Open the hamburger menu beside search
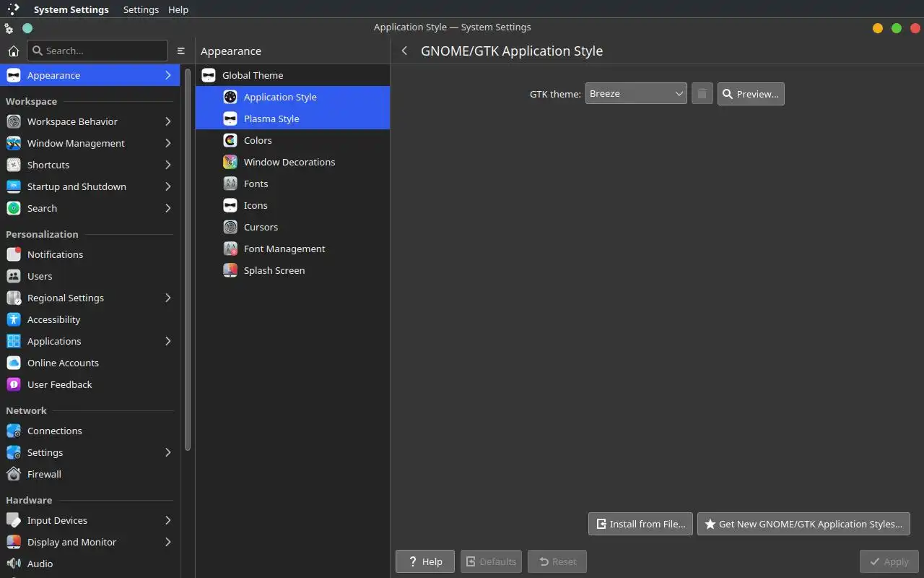The width and height of the screenshot is (924, 578). 181,51
